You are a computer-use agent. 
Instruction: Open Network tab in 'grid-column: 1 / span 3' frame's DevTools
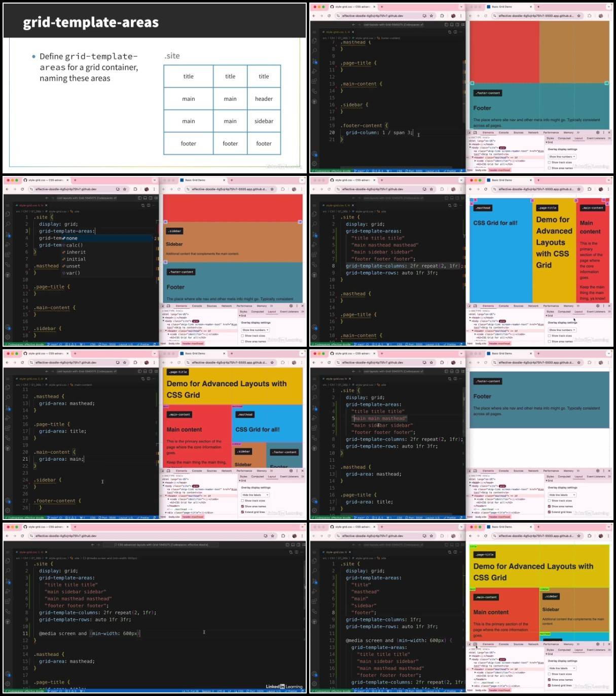[533, 132]
